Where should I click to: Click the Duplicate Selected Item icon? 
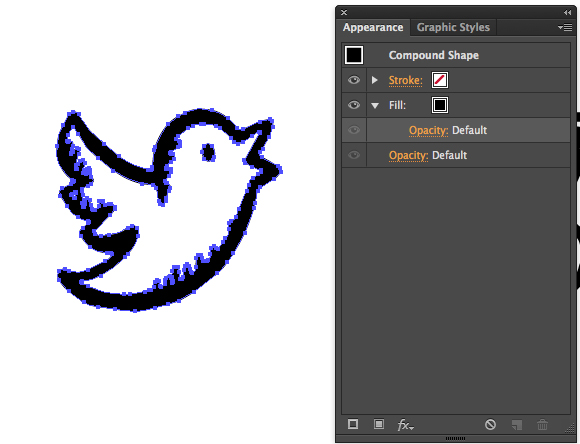tap(516, 425)
